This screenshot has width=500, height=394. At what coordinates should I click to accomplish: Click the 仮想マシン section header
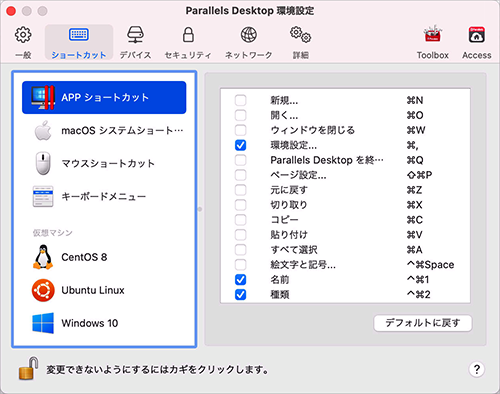click(52, 233)
